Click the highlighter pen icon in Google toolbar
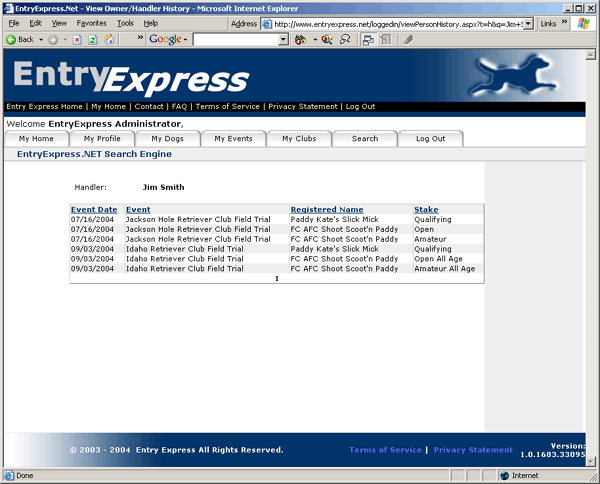 pyautogui.click(x=407, y=40)
